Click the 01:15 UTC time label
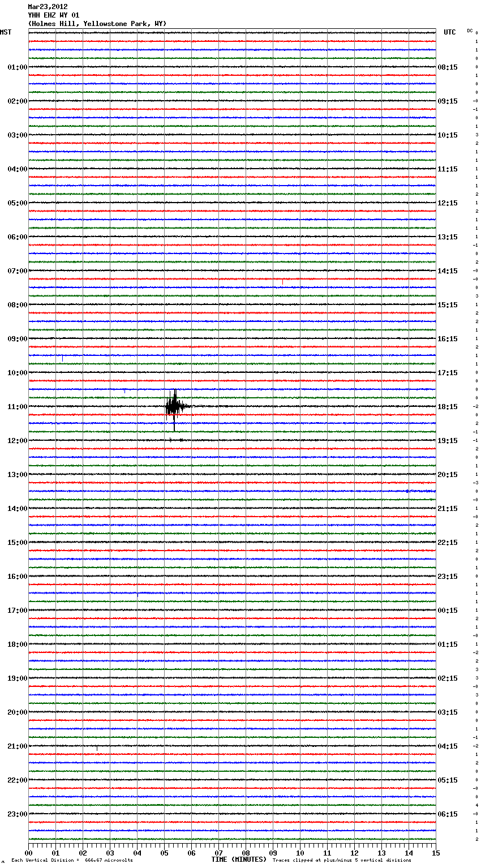The image size is (481, 868). [x=448, y=644]
